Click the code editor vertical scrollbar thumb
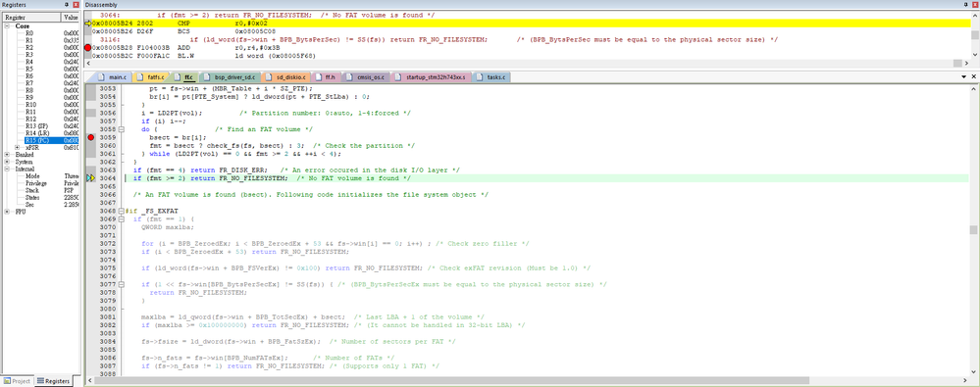This screenshot has width=980, height=387. pos(974,229)
